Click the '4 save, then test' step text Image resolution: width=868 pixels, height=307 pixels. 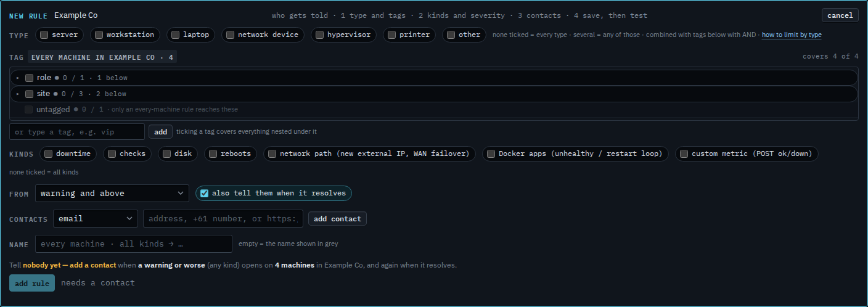(610, 15)
